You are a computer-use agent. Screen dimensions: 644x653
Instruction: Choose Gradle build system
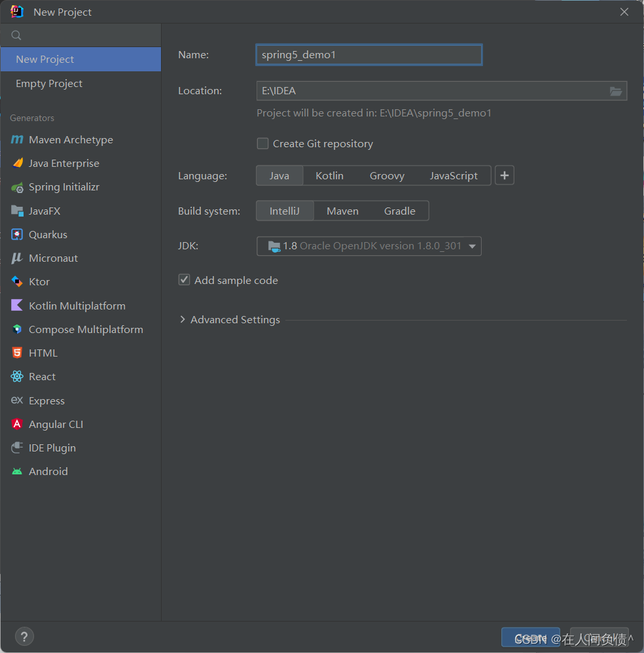coord(399,211)
